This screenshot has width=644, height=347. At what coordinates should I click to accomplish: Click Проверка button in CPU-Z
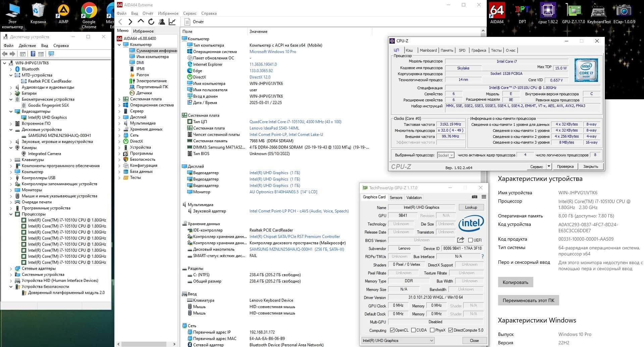point(565,166)
